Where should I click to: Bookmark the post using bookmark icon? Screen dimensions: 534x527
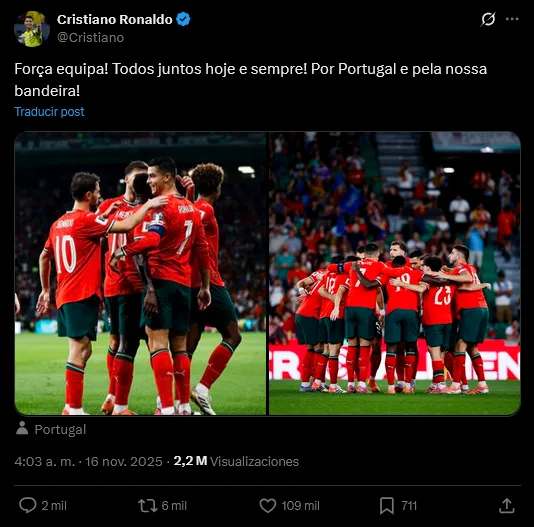[x=387, y=506]
